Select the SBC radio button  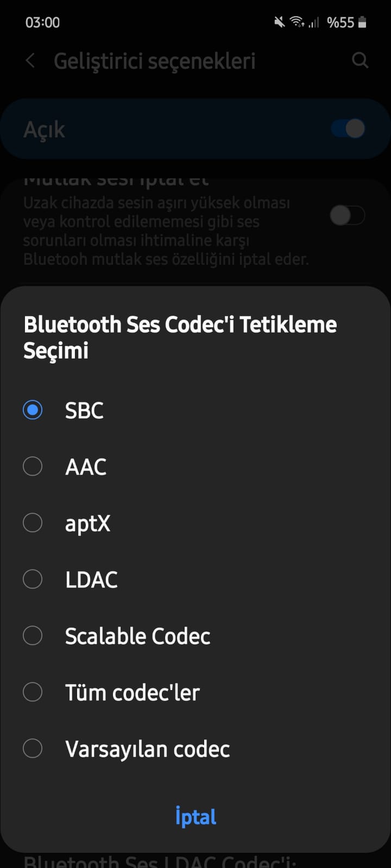[x=33, y=410]
